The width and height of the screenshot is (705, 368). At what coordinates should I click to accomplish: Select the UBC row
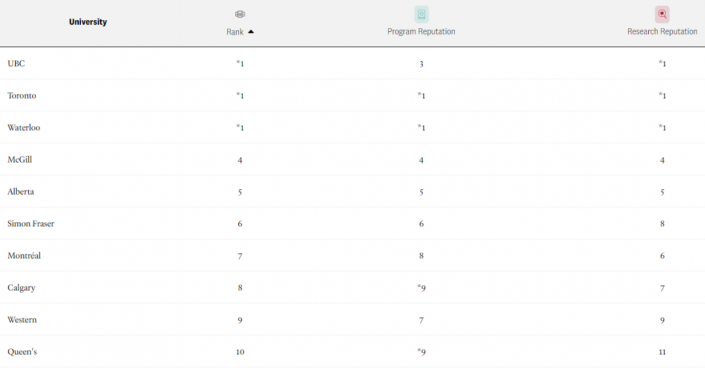tap(352, 63)
